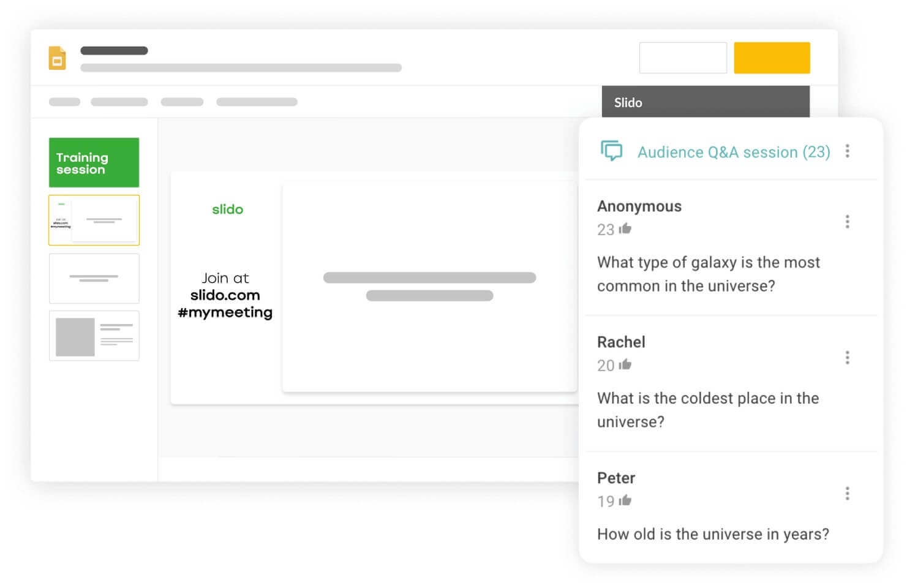The width and height of the screenshot is (907, 588).
Task: Click the white content card on the main slide
Action: (429, 287)
